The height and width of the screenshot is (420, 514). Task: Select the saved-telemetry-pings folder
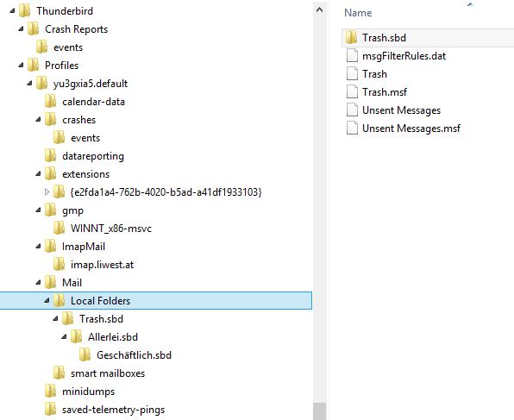click(114, 410)
